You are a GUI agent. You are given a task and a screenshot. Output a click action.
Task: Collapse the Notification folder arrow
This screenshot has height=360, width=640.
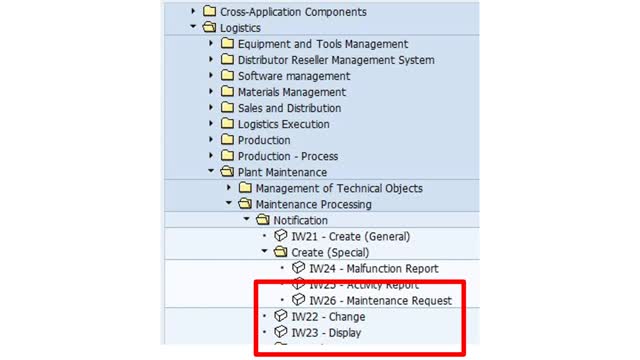(x=247, y=219)
